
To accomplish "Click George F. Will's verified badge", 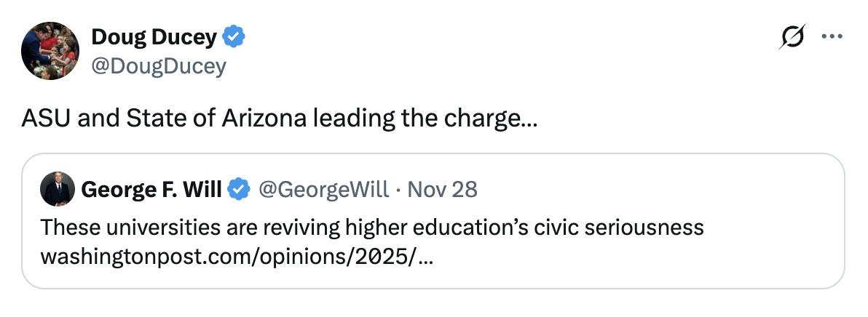I will point(238,190).
